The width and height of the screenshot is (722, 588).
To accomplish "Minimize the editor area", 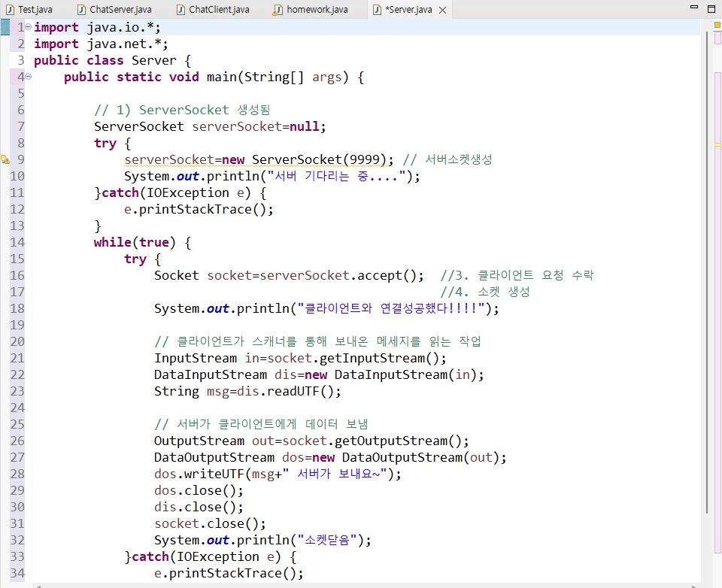I will pos(694,8).
